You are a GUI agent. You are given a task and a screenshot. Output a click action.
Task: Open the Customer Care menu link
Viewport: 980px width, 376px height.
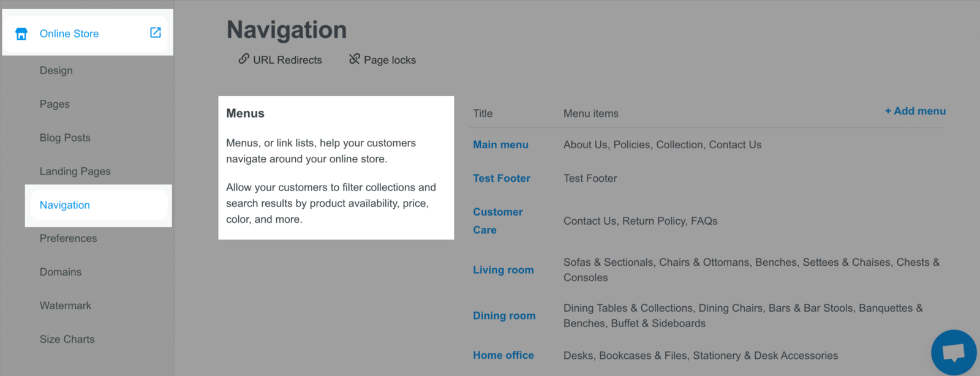(x=498, y=221)
